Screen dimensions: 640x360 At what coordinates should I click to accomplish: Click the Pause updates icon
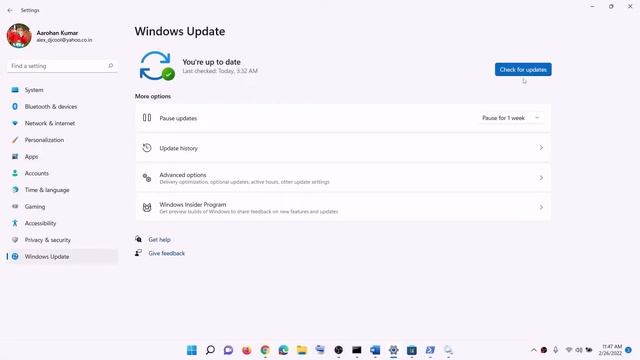pos(147,118)
